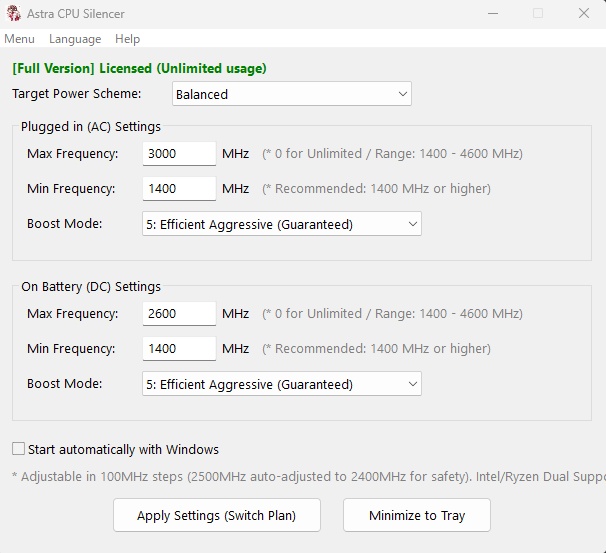Open the Language menu
This screenshot has width=606, height=553.
(75, 39)
